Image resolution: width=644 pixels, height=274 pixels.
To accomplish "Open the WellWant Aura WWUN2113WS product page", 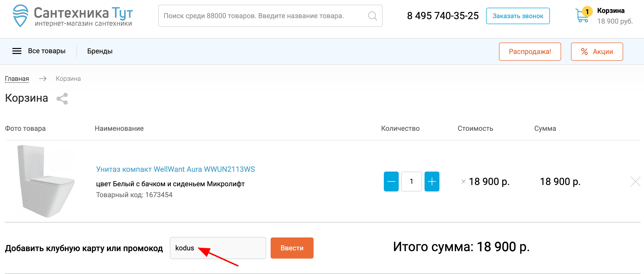I will tap(175, 169).
